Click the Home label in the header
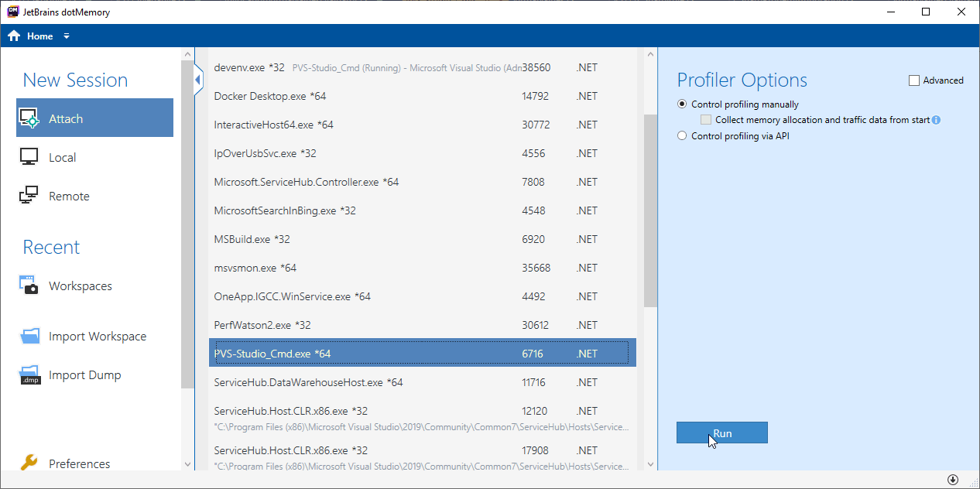The width and height of the screenshot is (980, 489). pyautogui.click(x=40, y=36)
